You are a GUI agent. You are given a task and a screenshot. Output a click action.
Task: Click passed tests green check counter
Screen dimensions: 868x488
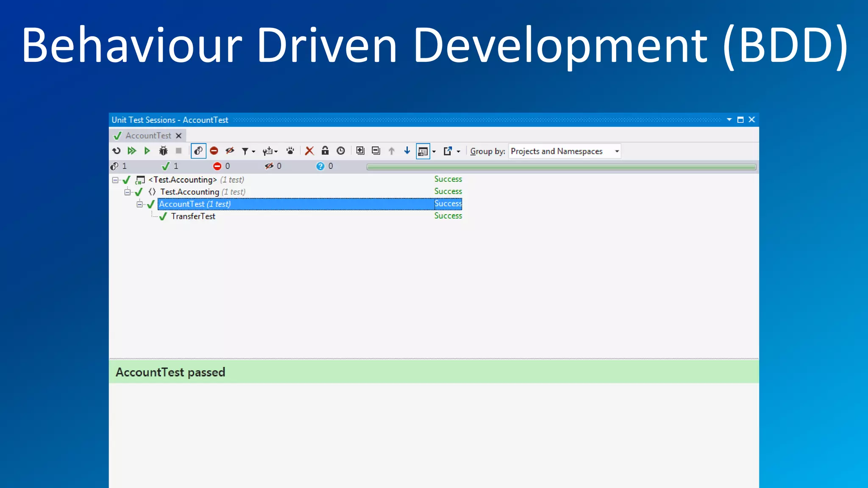point(170,166)
